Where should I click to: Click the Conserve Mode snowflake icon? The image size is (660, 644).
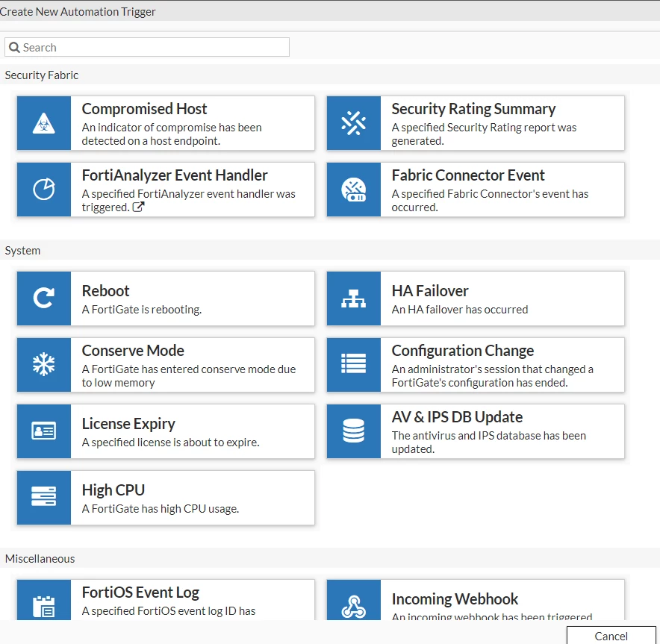[44, 364]
